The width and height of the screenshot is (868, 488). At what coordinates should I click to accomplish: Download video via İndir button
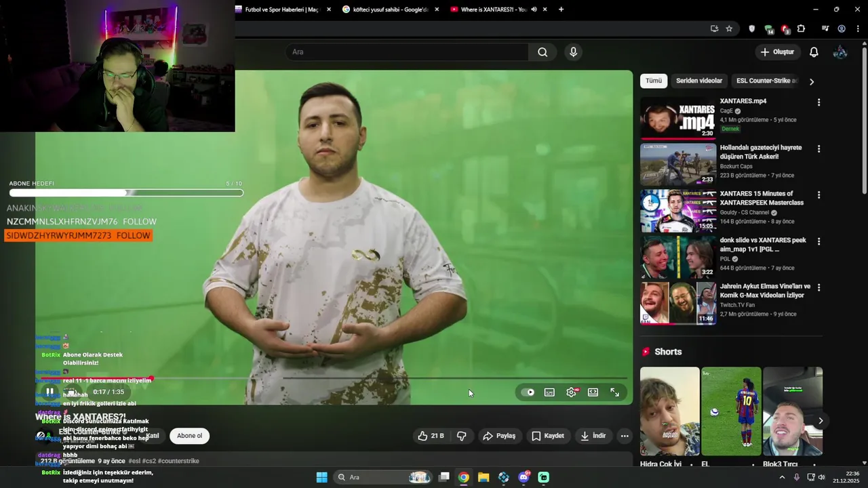[x=593, y=436]
